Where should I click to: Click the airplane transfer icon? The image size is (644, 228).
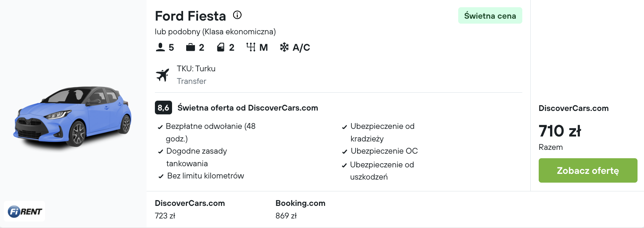click(163, 75)
